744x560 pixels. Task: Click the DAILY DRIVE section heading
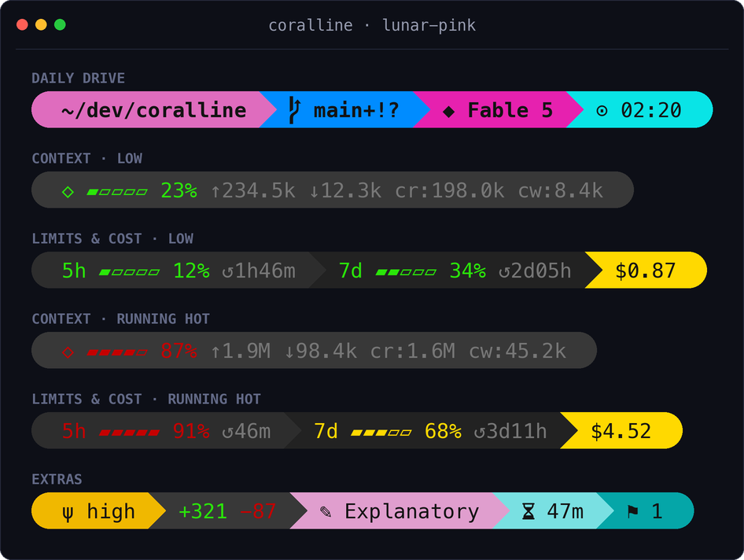pyautogui.click(x=79, y=78)
